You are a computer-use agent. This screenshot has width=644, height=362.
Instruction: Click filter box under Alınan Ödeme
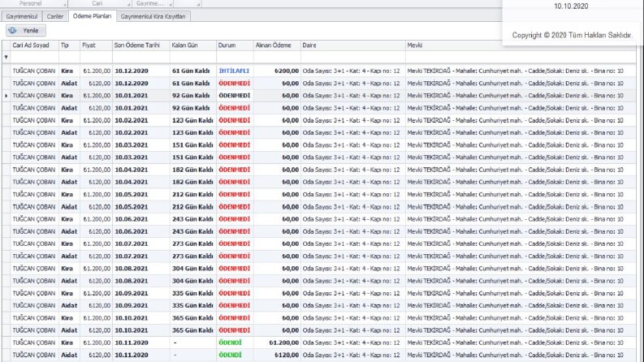point(277,57)
